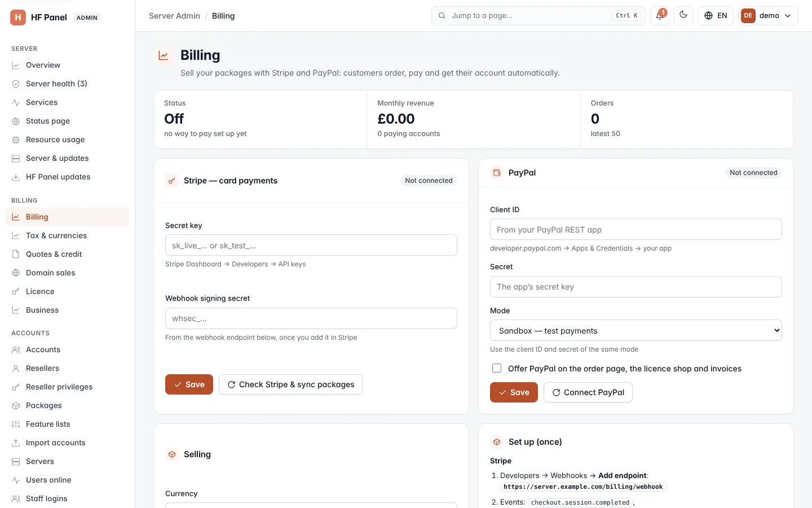Open Server & updates in sidebar
812x508 pixels.
67,158
